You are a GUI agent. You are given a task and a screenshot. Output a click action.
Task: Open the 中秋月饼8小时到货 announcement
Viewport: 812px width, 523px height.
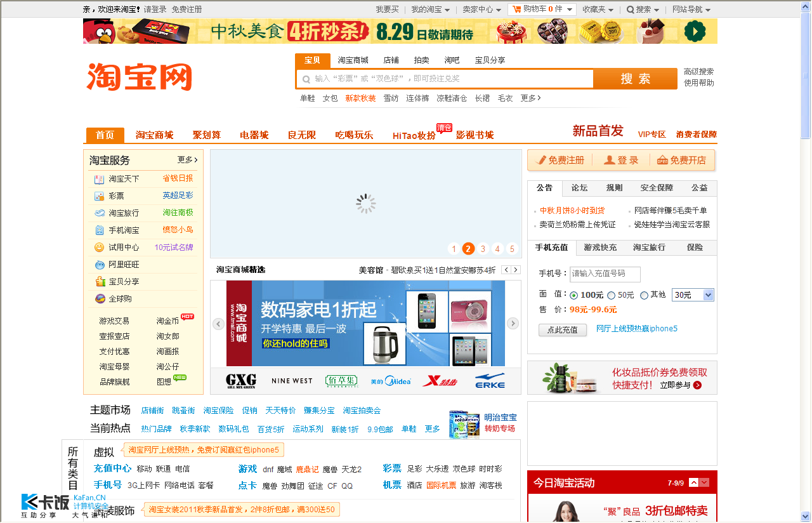click(x=572, y=211)
